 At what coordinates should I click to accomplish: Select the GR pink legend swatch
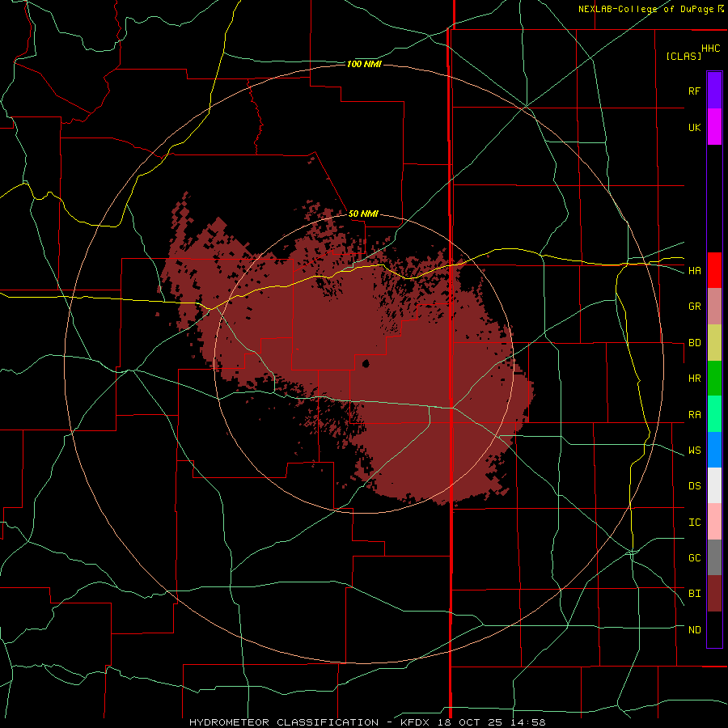tap(714, 307)
